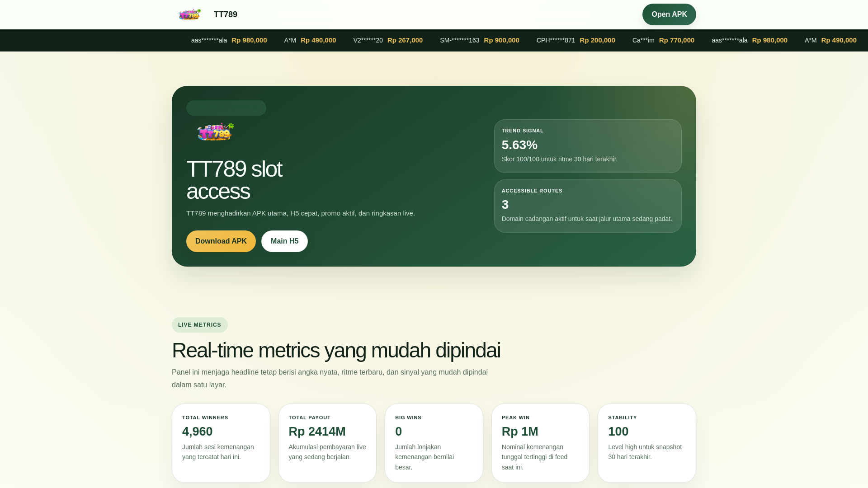The image size is (868, 488).
Task: Click the Trend Signal 5.63% card
Action: point(588,146)
